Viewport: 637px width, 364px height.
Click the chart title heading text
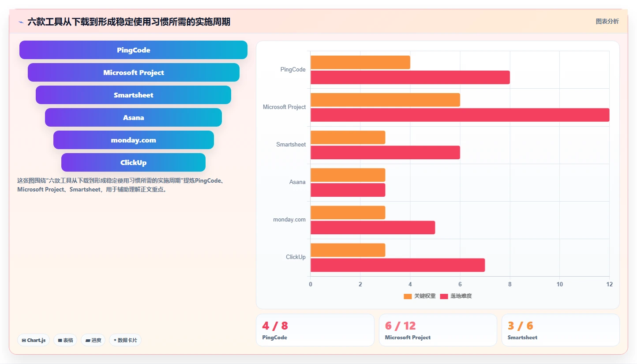click(x=129, y=22)
